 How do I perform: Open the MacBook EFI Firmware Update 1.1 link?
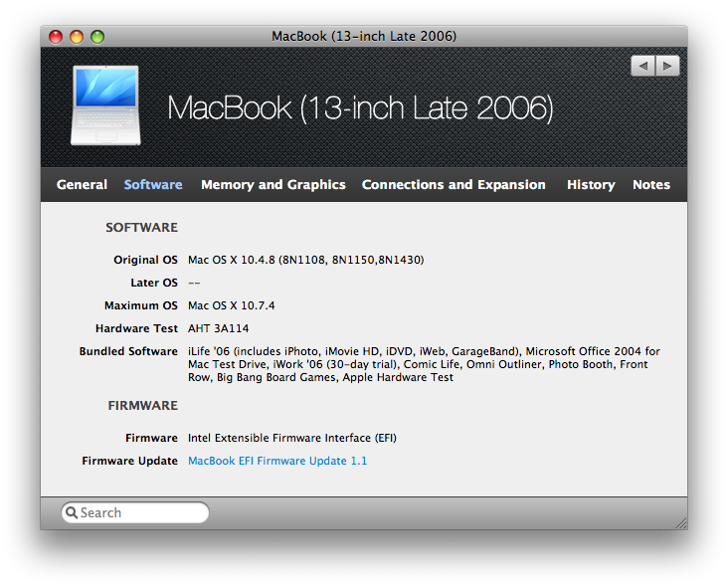(277, 461)
